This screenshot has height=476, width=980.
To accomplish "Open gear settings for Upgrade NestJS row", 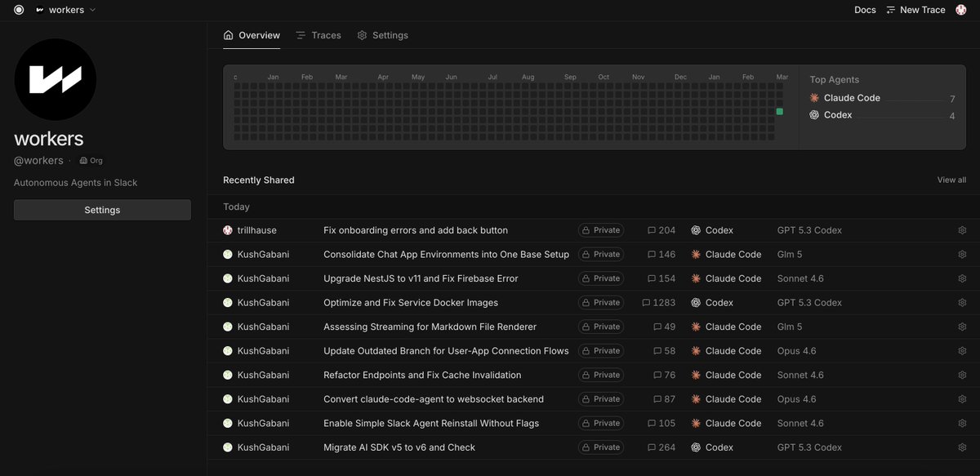I will [962, 278].
